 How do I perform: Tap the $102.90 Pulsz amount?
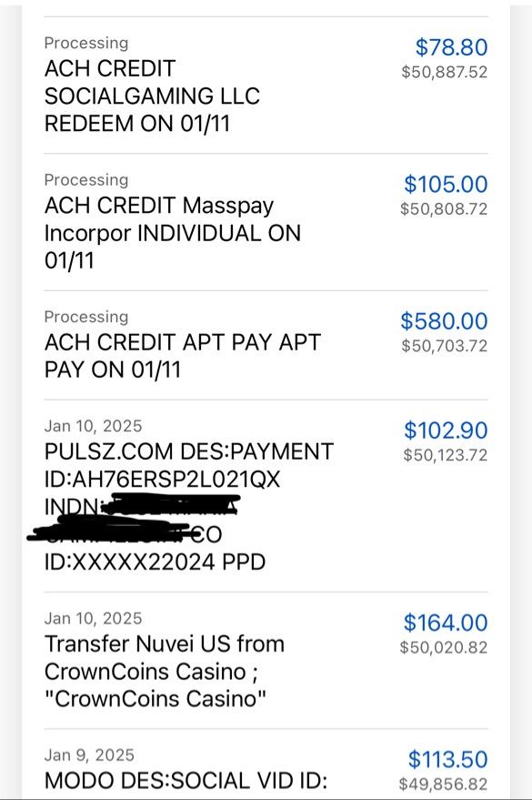tap(446, 430)
